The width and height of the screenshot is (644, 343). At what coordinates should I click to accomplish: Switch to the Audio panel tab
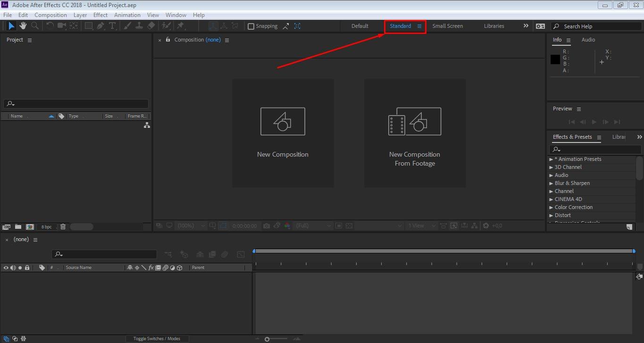pyautogui.click(x=588, y=40)
